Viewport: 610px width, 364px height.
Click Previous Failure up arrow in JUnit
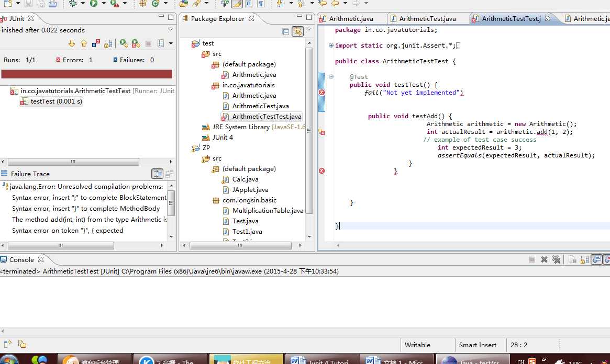(84, 43)
